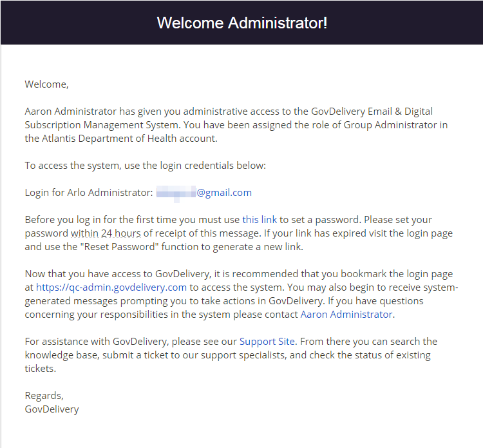
Task: Open the Support Site link
Action: point(267,341)
